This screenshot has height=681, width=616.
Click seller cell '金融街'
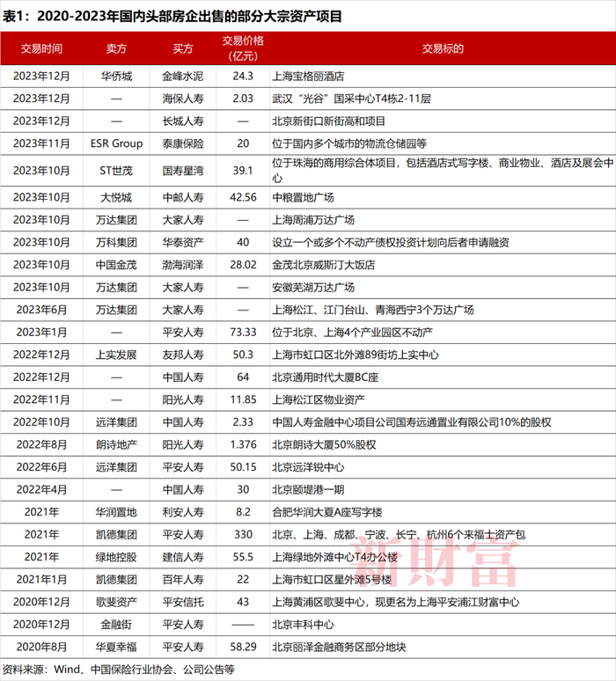point(116,625)
